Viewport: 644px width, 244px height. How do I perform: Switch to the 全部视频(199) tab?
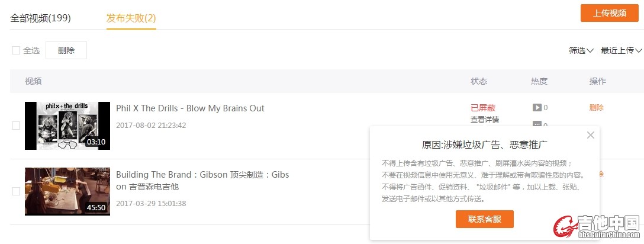(40, 18)
